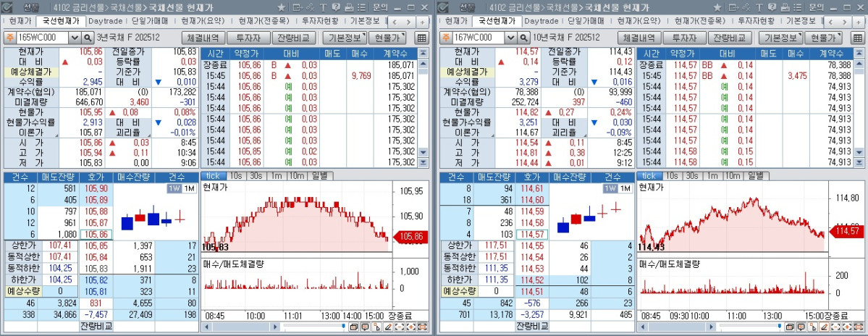Click the orange 주 badge beside 165WC000
This screenshot has height=336, width=868.
[x=9, y=38]
